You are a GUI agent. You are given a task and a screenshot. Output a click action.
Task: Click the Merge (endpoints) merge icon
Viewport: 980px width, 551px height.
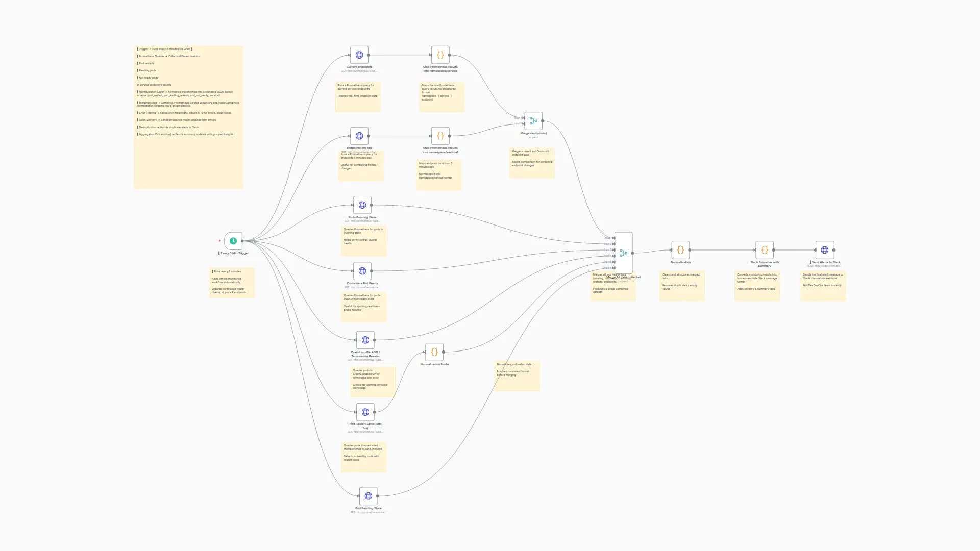click(533, 121)
